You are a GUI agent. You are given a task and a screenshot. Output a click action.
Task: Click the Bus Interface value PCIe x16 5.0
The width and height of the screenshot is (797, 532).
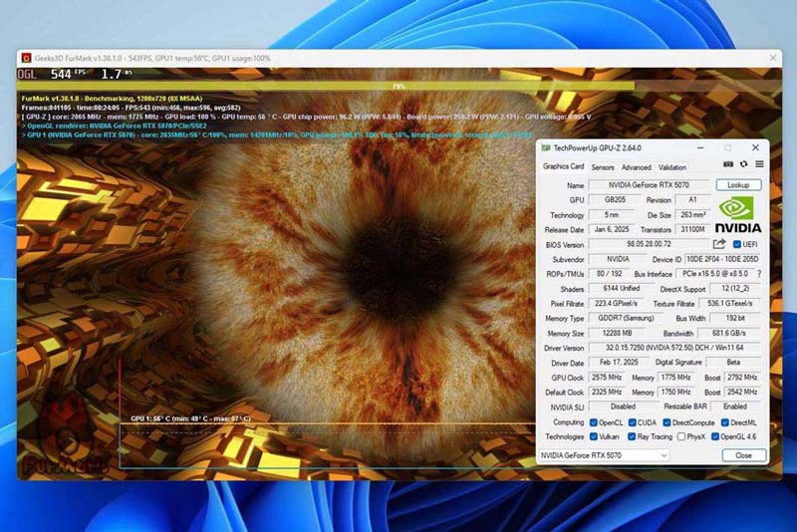pyautogui.click(x=715, y=274)
